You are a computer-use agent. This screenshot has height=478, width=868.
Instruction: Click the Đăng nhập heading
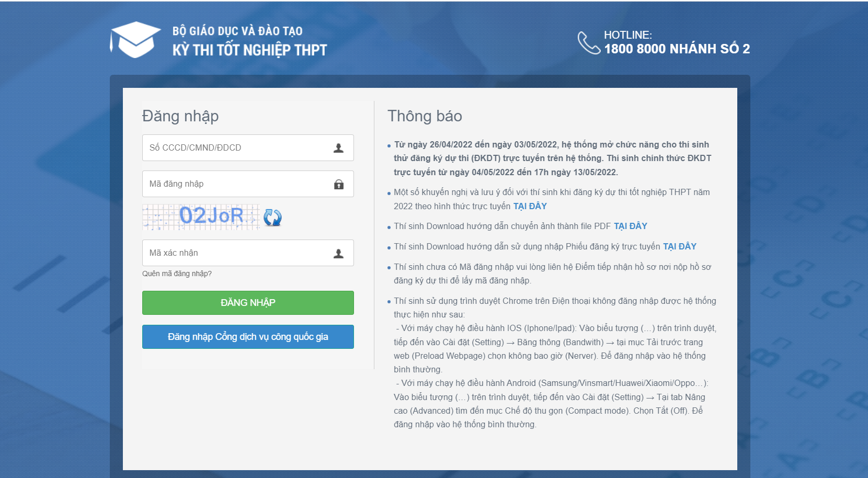(180, 116)
